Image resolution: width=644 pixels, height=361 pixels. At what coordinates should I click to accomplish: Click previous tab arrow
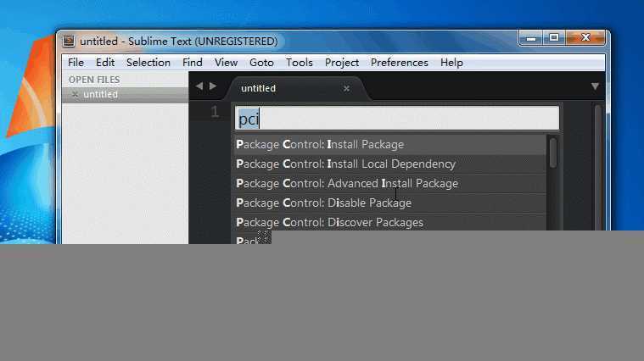click(x=199, y=86)
